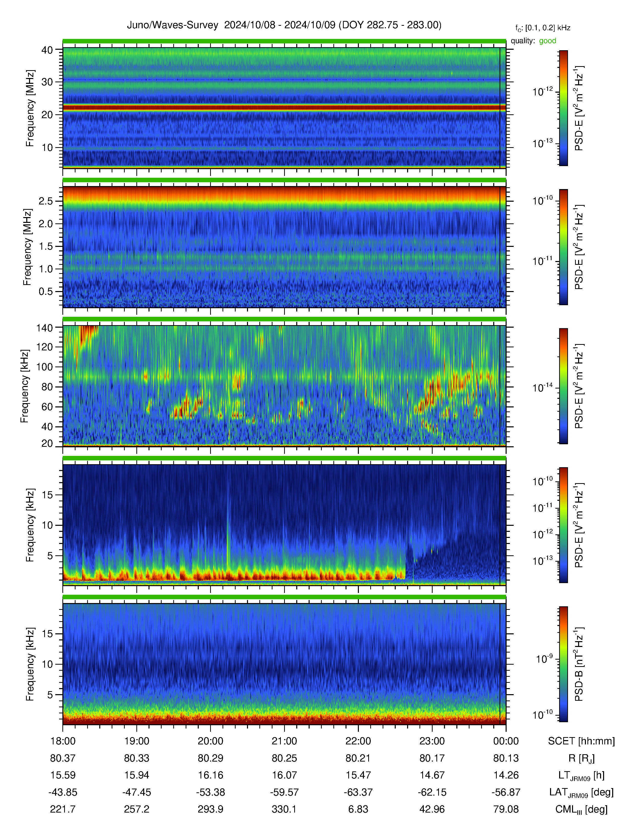Click the R [RJ] row label
This screenshot has height=833, width=644.
click(581, 758)
